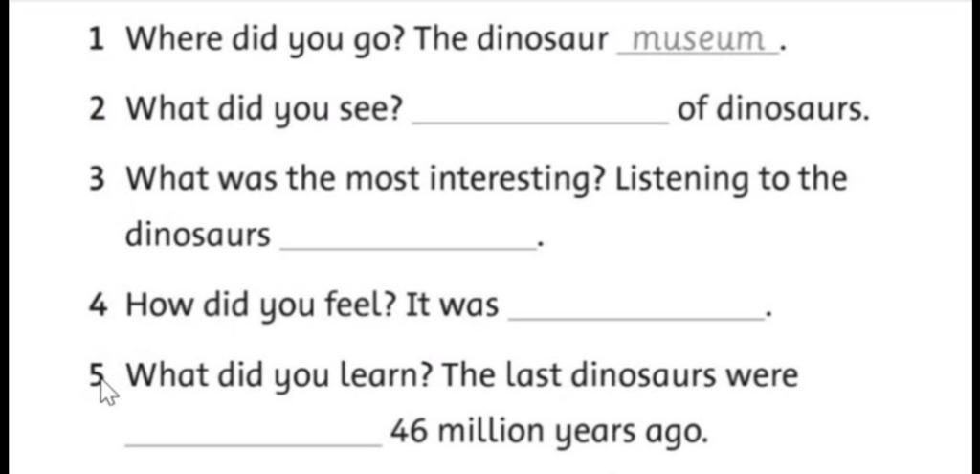Click the filled-in answer "museum" in question 1

tap(698, 41)
